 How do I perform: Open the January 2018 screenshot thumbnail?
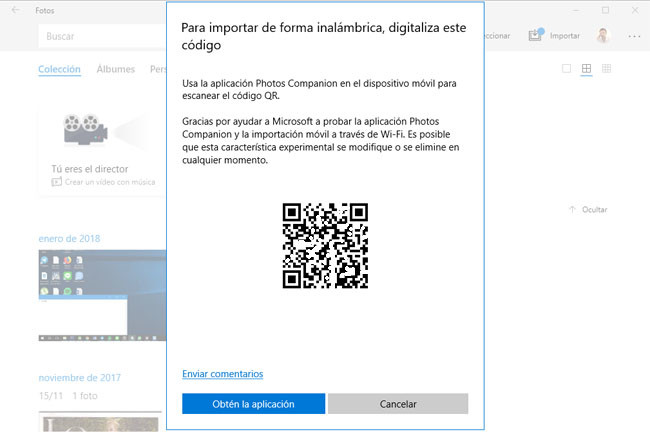[102, 297]
